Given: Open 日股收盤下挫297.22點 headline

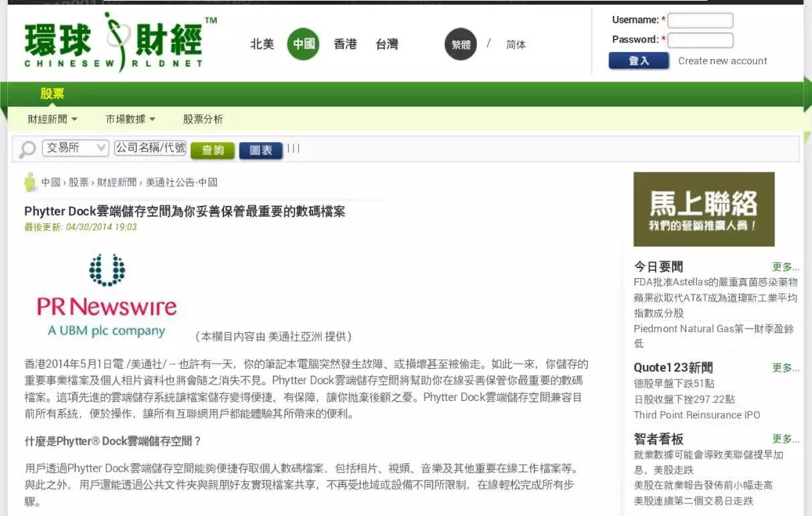Looking at the screenshot, I should (684, 399).
